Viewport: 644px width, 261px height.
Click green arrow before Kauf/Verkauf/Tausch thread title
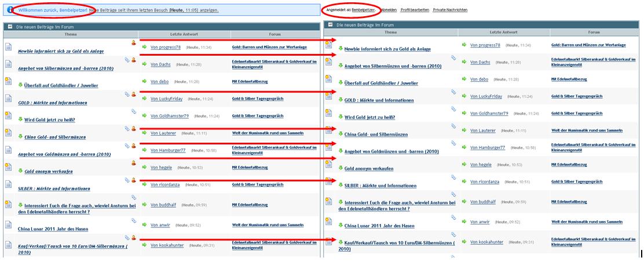click(x=341, y=240)
